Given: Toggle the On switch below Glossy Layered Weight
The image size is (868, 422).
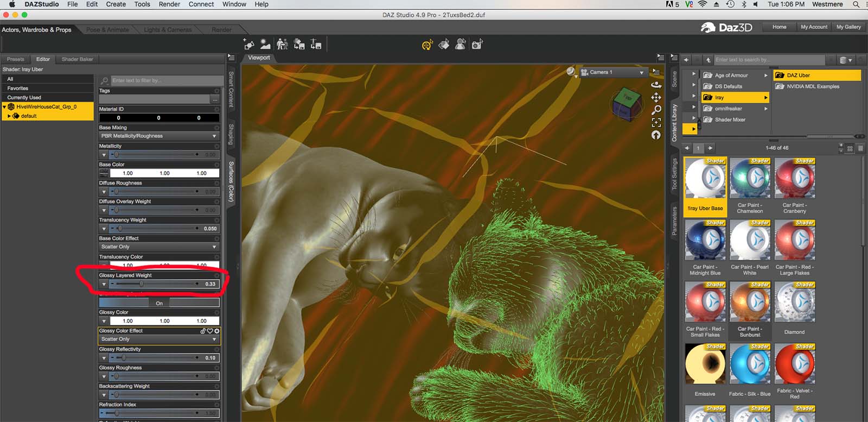Looking at the screenshot, I should pyautogui.click(x=159, y=303).
